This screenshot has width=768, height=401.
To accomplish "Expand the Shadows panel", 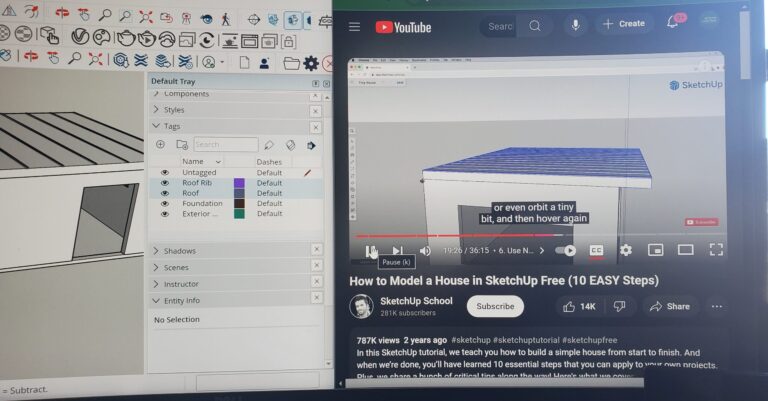I will point(180,250).
